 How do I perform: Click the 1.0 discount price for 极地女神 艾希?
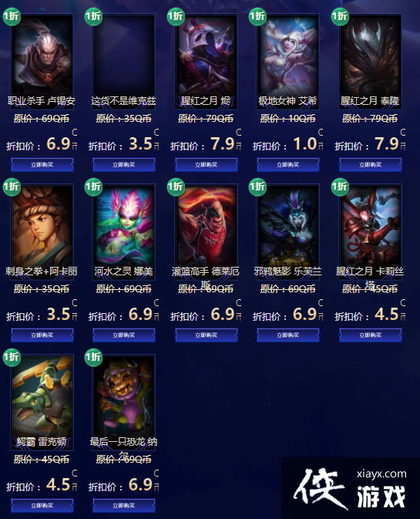pos(305,144)
